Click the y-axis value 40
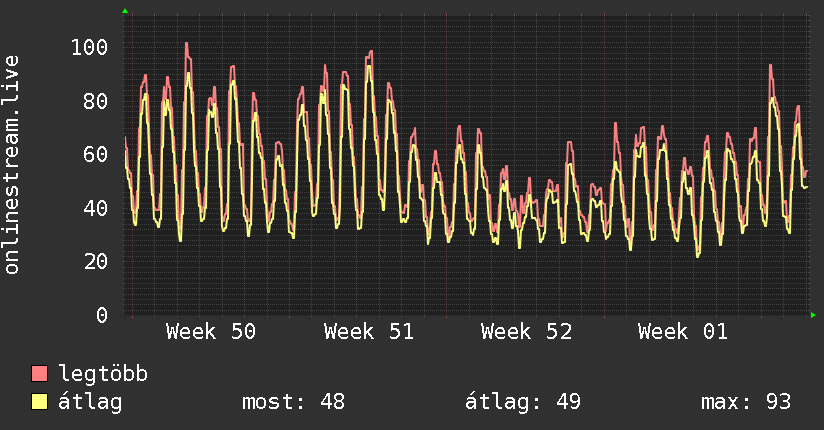 click(96, 208)
